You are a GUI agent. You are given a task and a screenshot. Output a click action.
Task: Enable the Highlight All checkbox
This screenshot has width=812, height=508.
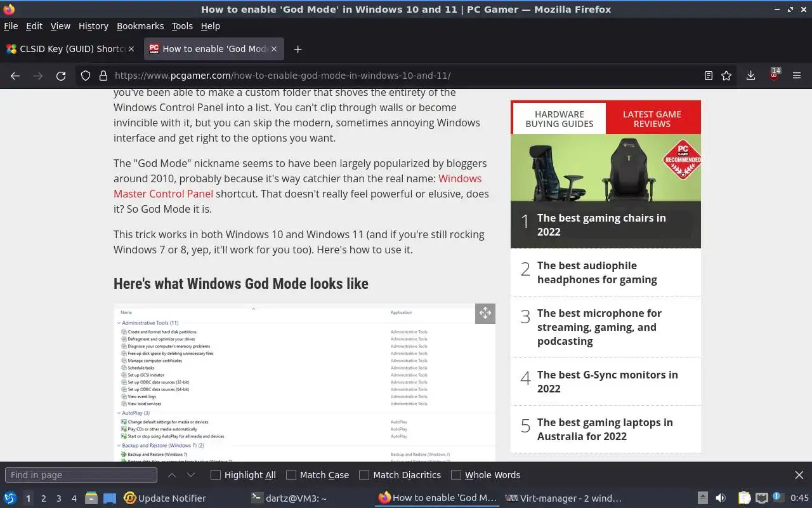point(216,475)
